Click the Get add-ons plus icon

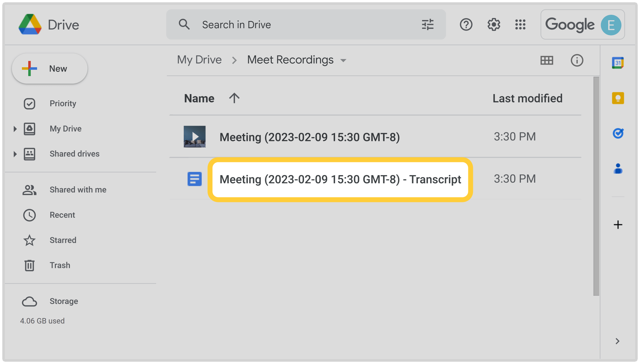tap(618, 225)
